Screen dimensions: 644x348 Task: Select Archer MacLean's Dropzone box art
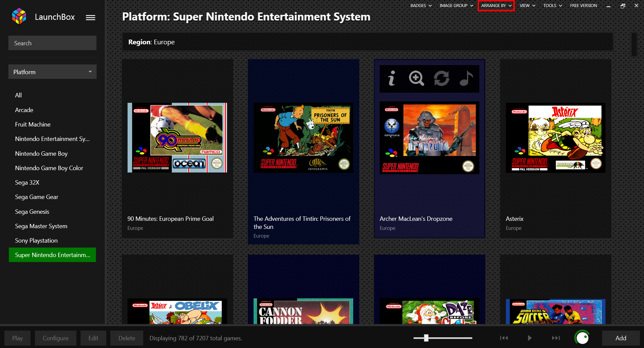(429, 138)
